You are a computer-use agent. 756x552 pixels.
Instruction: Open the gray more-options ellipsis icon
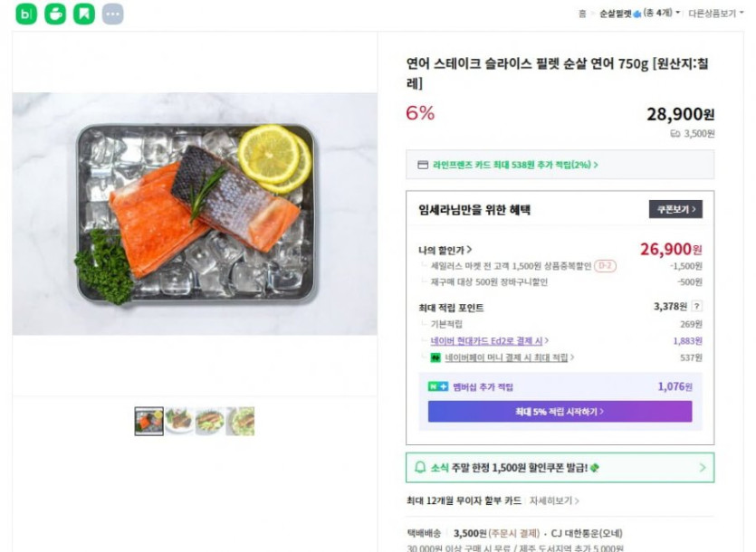112,14
